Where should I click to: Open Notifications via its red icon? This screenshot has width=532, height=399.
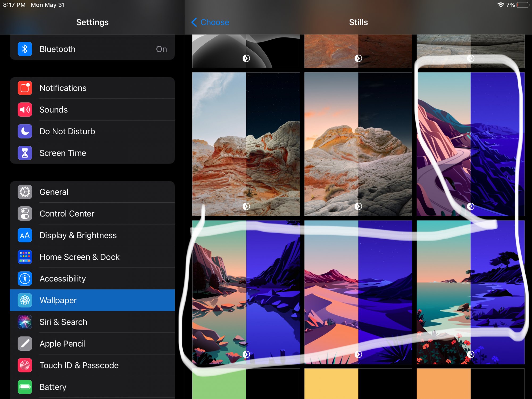[x=25, y=88]
